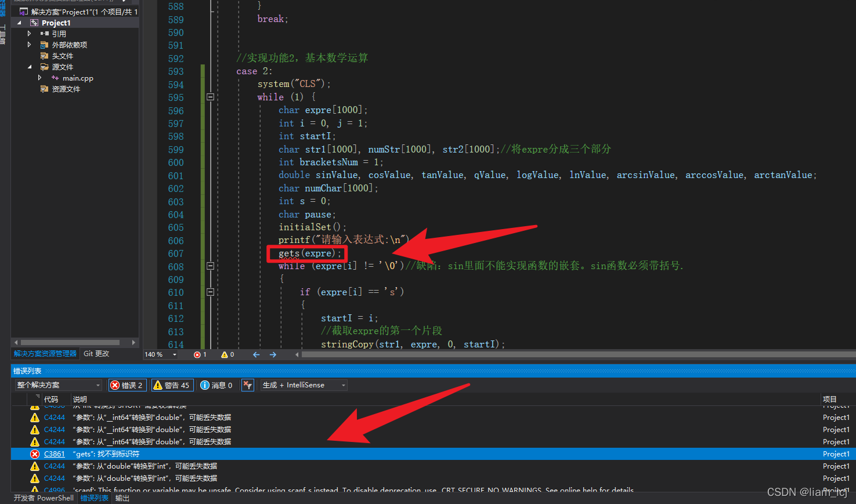Toggle 警告 45 warnings filter
856x504 pixels.
point(173,385)
